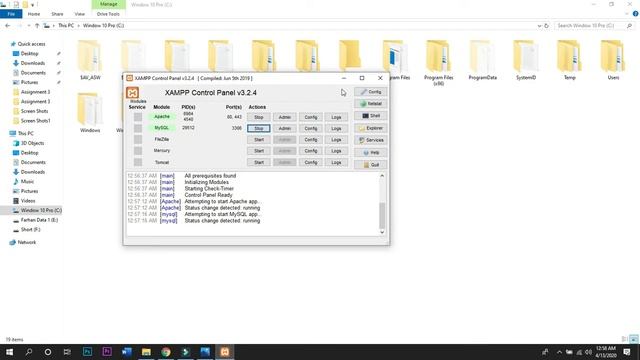Launch Shell from XAMPP side panel

pyautogui.click(x=371, y=116)
